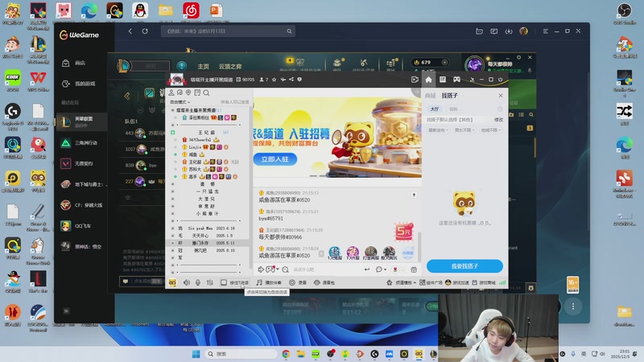Open 游戏加速 in the bottom bar
The height and width of the screenshot is (362, 644).
pos(457,282)
